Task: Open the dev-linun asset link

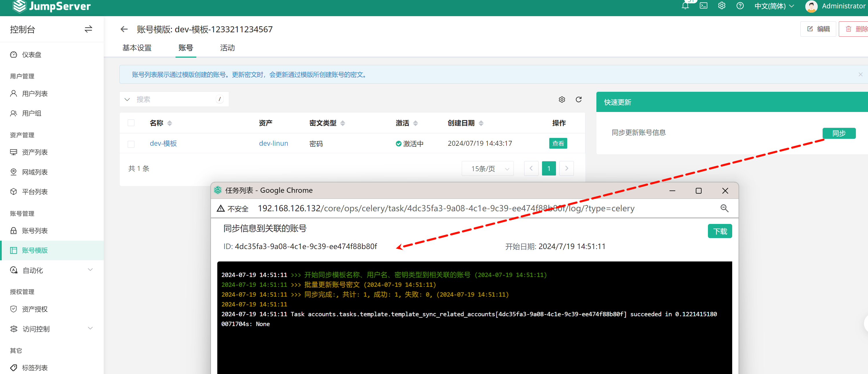Action: point(273,143)
